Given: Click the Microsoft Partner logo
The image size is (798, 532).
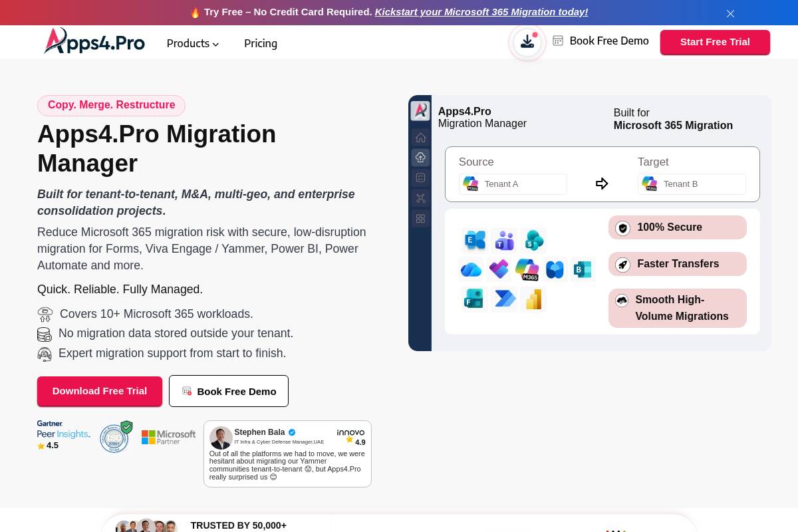Looking at the screenshot, I should tap(168, 437).
